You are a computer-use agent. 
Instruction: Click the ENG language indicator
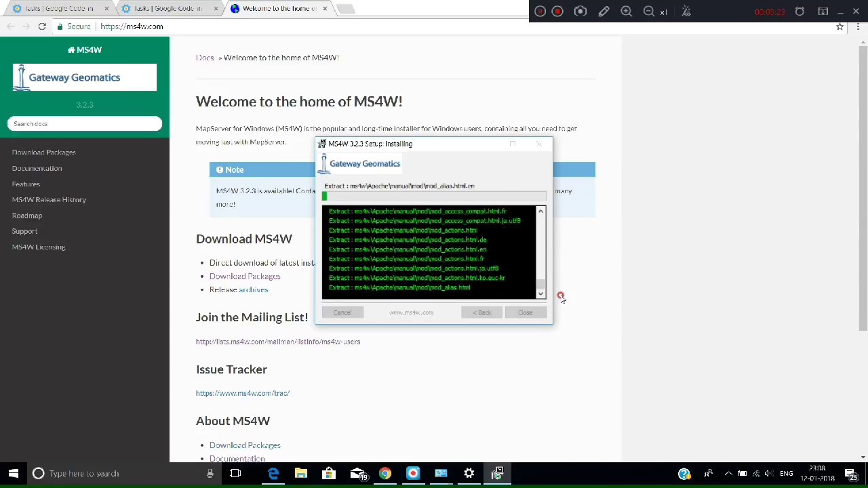(787, 474)
